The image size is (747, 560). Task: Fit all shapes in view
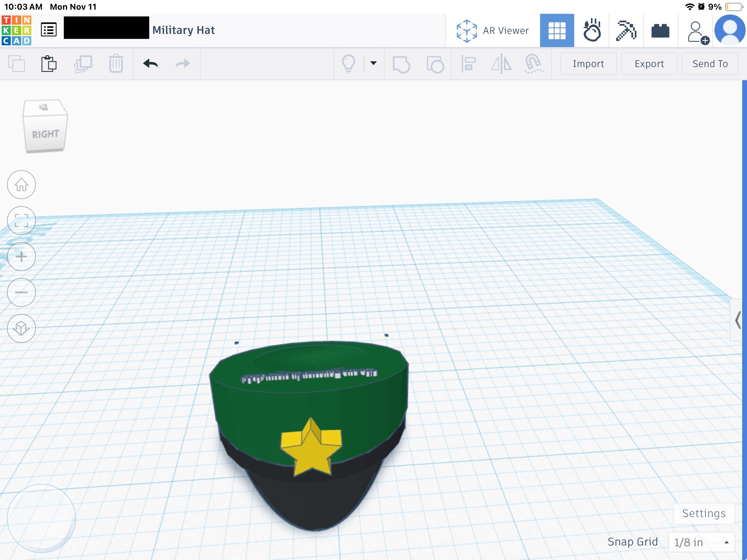click(x=21, y=221)
